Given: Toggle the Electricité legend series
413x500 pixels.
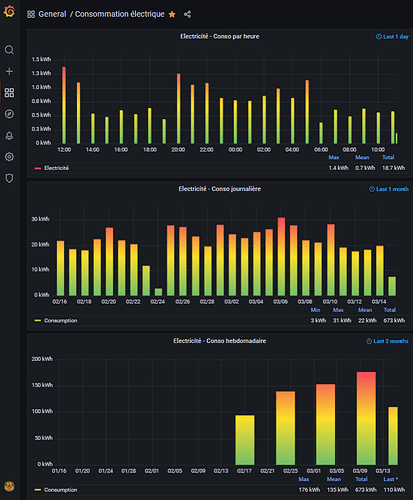Looking at the screenshot, I should pyautogui.click(x=56, y=168).
